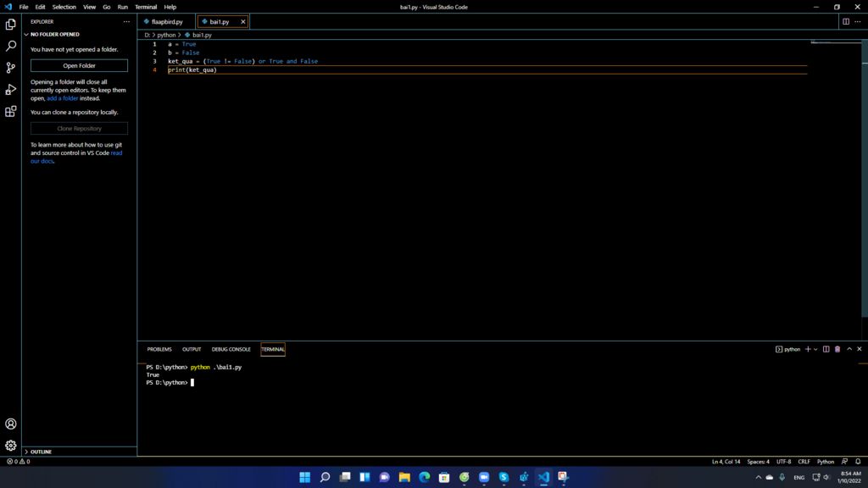This screenshot has height=488, width=868.
Task: Open the Manage gear icon
Action: (x=10, y=446)
